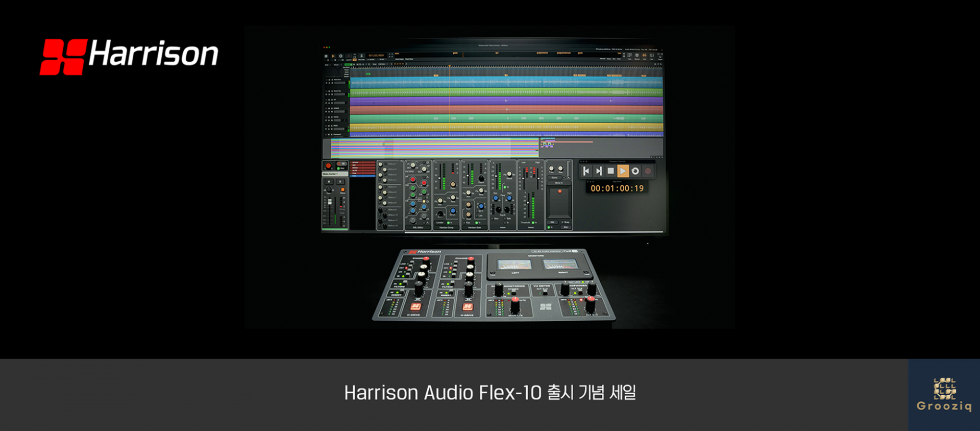
Task: Click go-to-start in Transport Controls window
Action: [586, 171]
